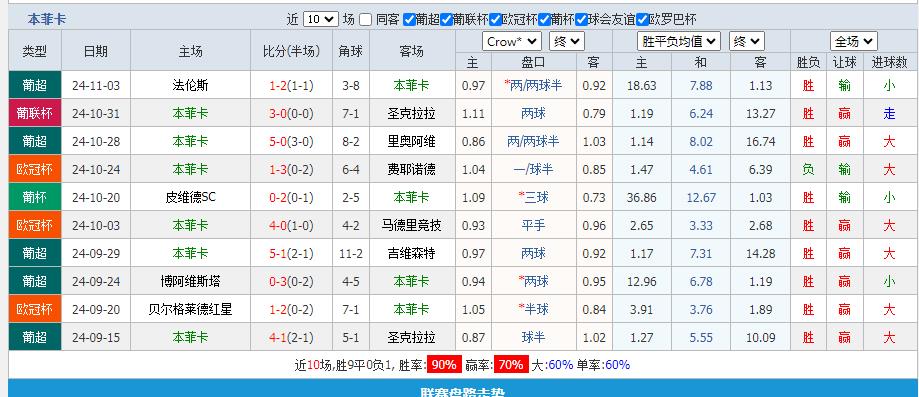Open the 终 dropdown next to Crow*

[567, 42]
